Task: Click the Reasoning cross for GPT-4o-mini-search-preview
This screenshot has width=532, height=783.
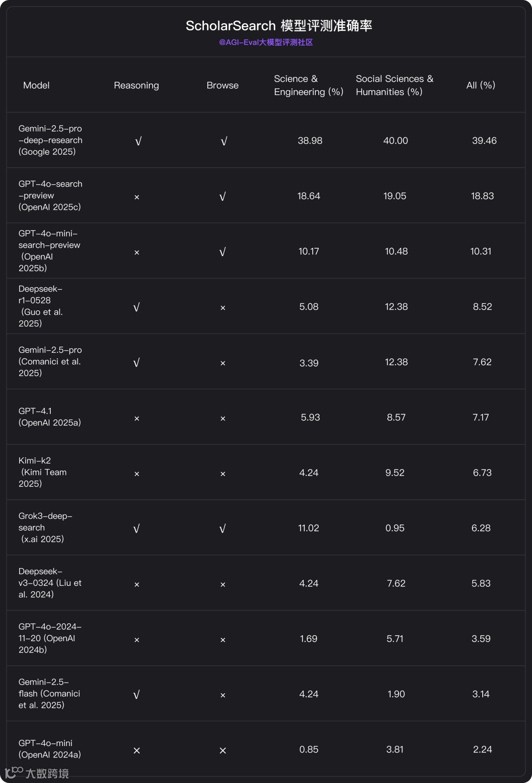Action: (x=137, y=252)
